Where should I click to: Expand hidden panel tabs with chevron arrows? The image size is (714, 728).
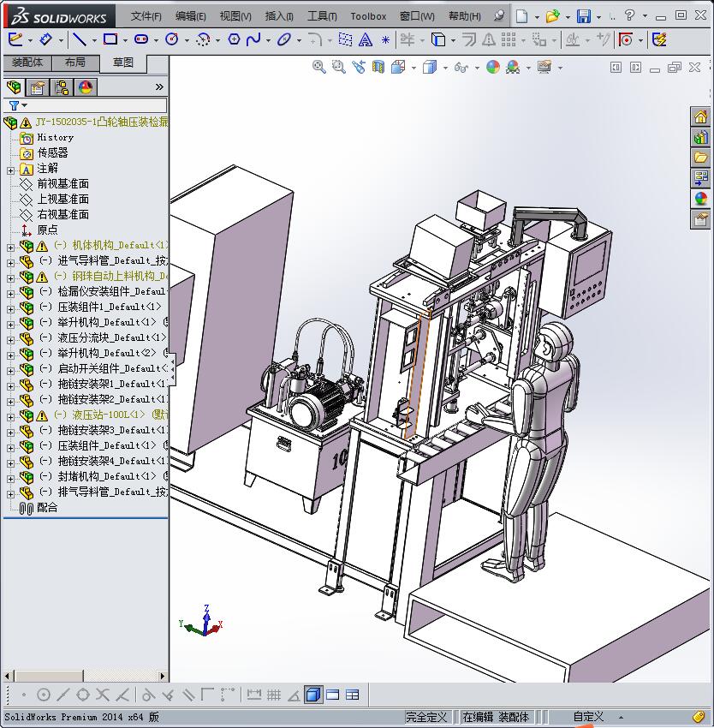tap(159, 87)
